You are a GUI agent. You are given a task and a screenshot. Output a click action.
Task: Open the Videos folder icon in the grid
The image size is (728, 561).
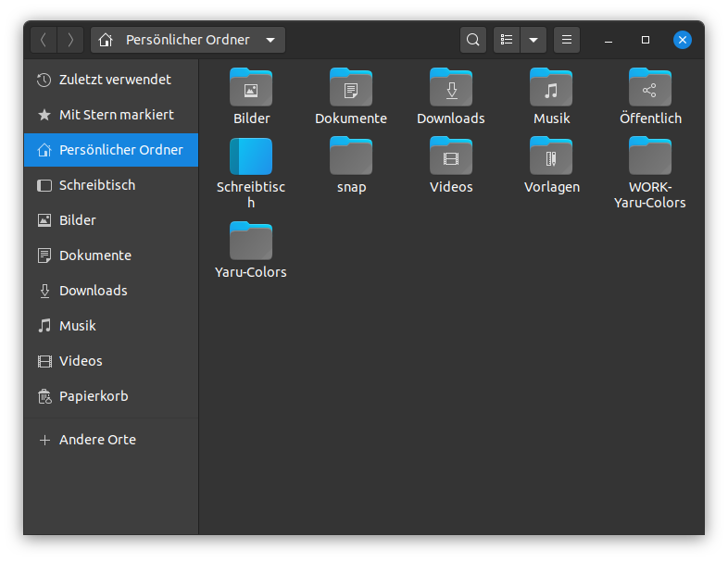pyautogui.click(x=451, y=156)
